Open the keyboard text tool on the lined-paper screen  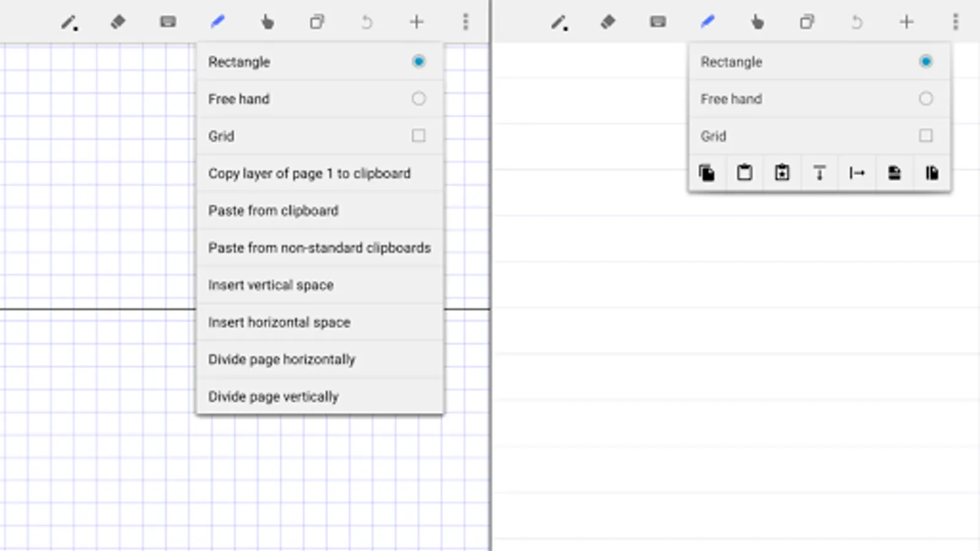658,22
